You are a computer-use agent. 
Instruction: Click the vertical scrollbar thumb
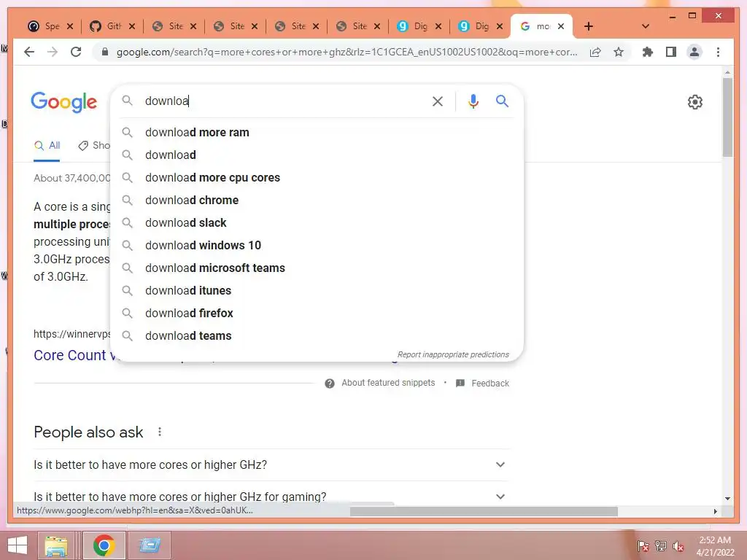727,117
